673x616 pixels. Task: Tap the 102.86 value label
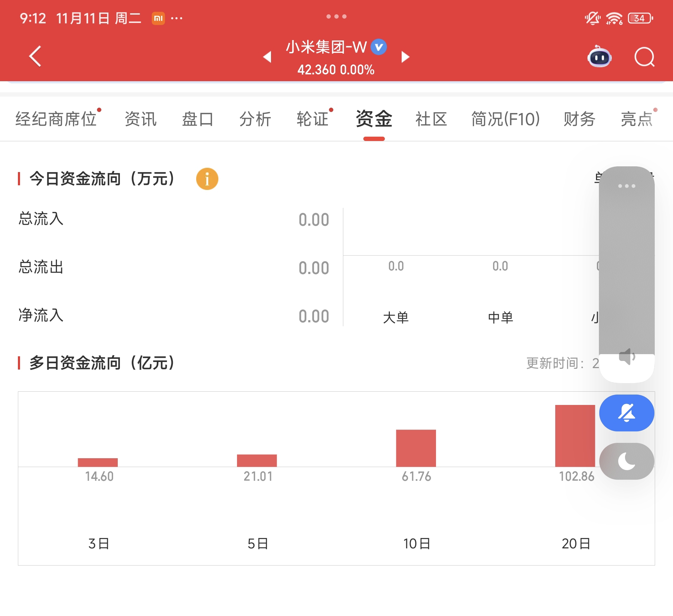(577, 476)
